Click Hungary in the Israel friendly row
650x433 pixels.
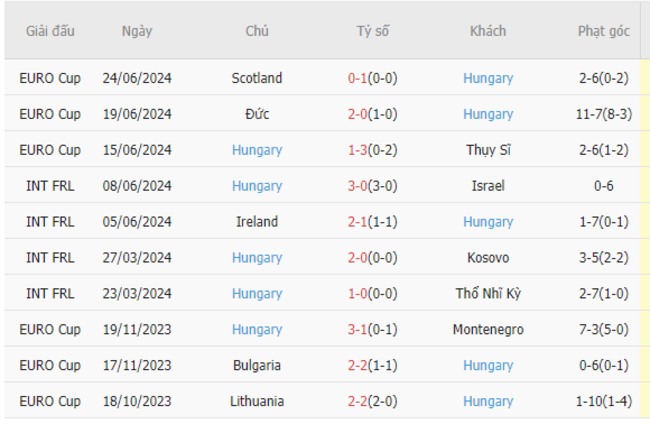click(x=257, y=186)
